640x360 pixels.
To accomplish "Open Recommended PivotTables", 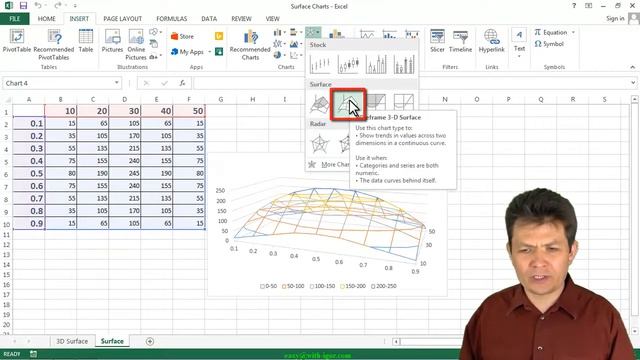I will click(54, 44).
